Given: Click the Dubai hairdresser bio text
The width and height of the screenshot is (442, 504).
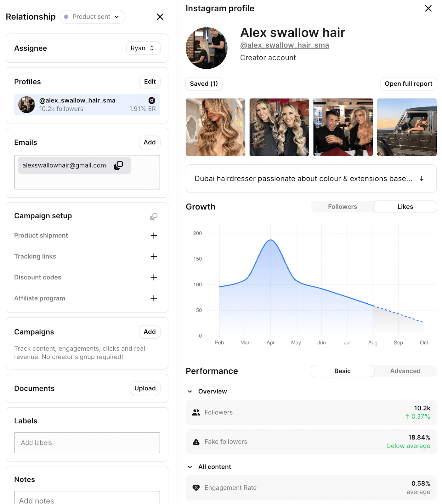Looking at the screenshot, I should tap(303, 179).
